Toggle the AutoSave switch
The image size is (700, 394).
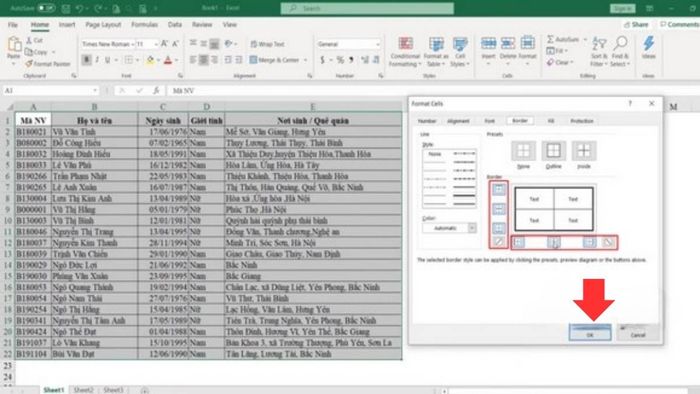(x=45, y=8)
